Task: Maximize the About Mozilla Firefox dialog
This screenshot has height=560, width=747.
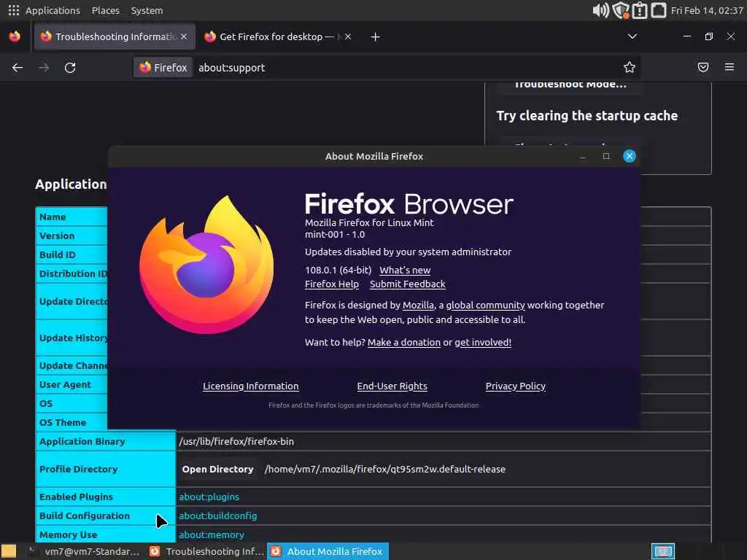Action: 606,156
